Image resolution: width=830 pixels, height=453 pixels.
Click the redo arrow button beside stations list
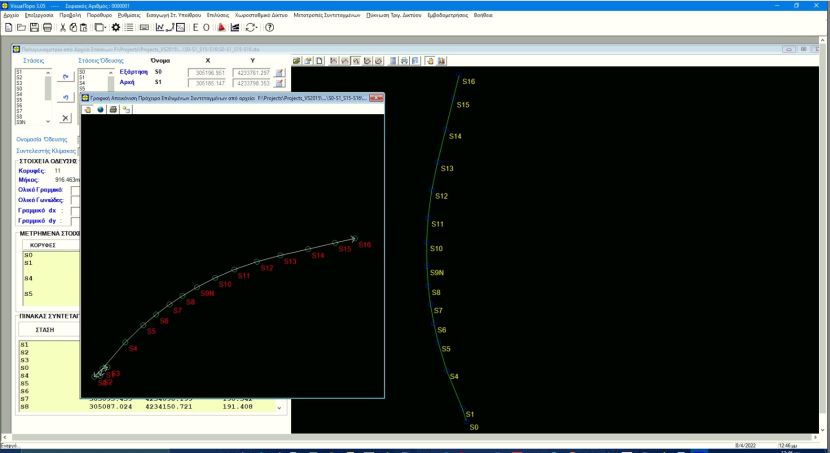(65, 76)
